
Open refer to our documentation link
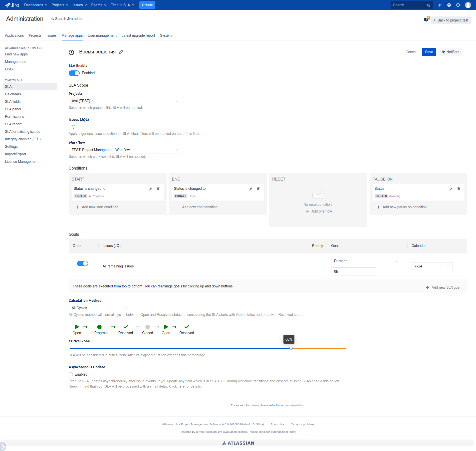[287, 405]
